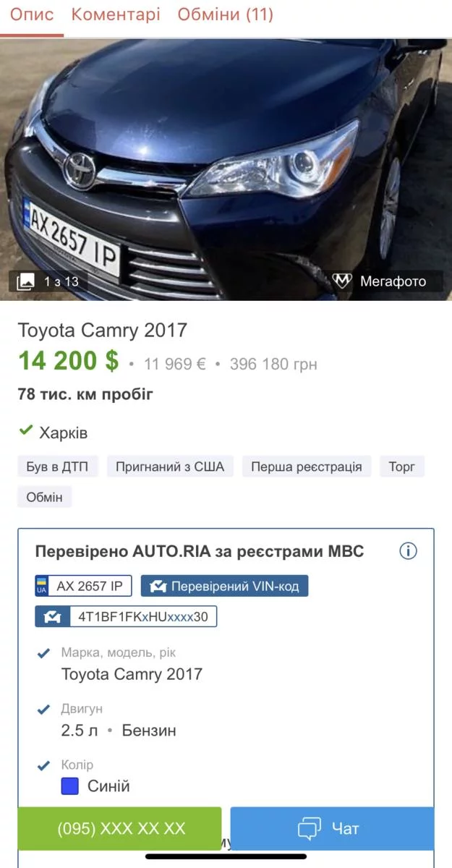Image resolution: width=452 pixels, height=868 pixels.
Task: Tap the checkmark beside Марка, модель, рік
Action: pyautogui.click(x=43, y=654)
